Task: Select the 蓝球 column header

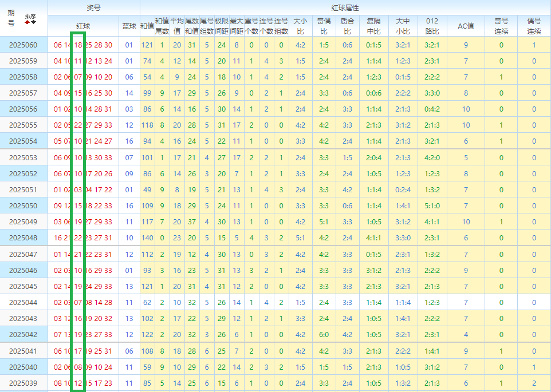Action: click(129, 26)
